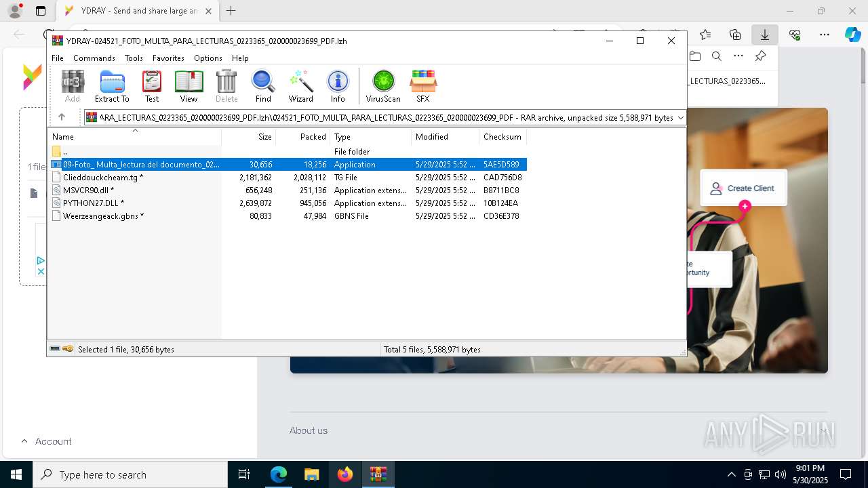Select PYTHON27.DLL file
This screenshot has width=868, height=488.
[x=287, y=203]
